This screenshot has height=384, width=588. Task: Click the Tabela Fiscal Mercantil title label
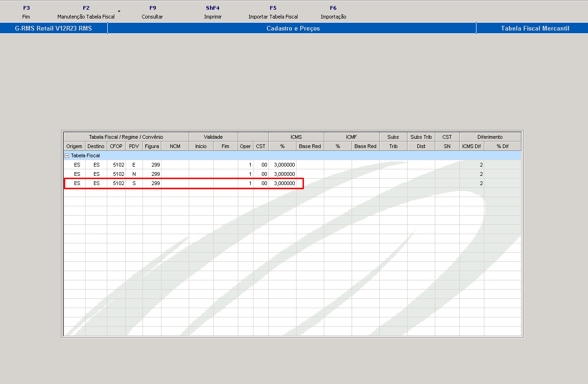click(535, 28)
